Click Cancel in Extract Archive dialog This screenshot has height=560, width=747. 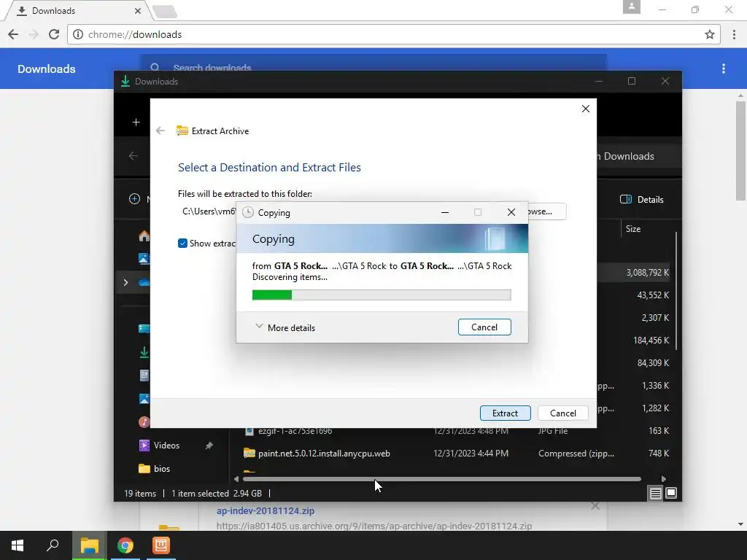(x=562, y=413)
